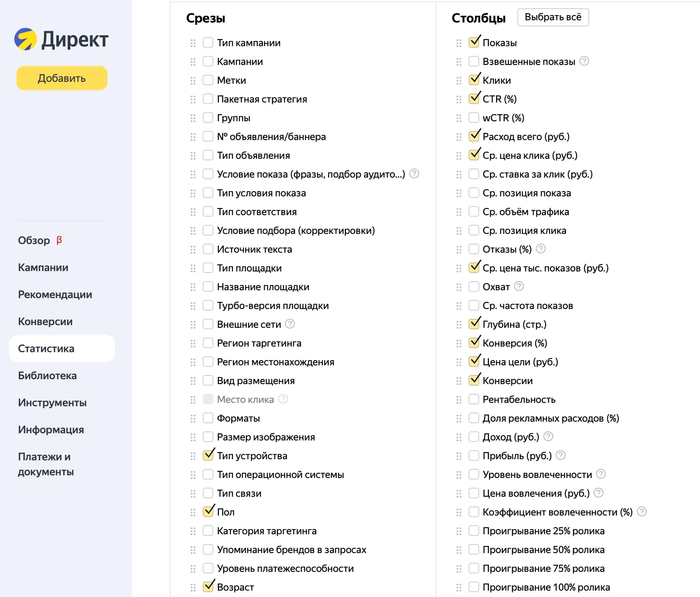Click the yellow Добавить button
The height and width of the screenshot is (597, 700).
[62, 78]
